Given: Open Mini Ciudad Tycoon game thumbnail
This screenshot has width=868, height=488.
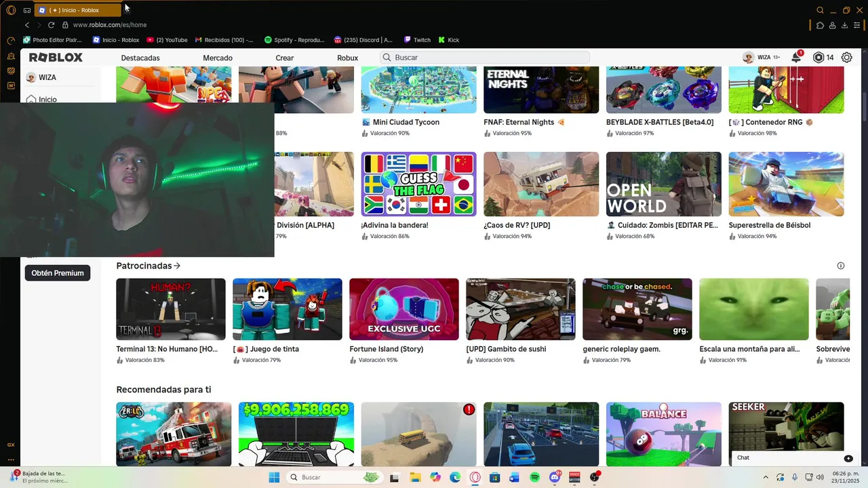Looking at the screenshot, I should click(x=419, y=89).
